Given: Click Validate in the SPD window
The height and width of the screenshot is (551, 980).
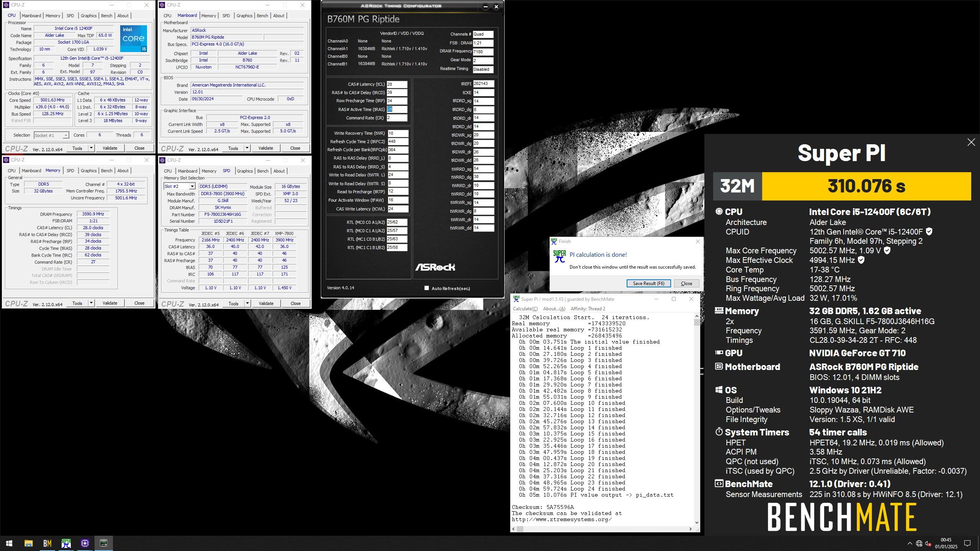Looking at the screenshot, I should pyautogui.click(x=266, y=303).
